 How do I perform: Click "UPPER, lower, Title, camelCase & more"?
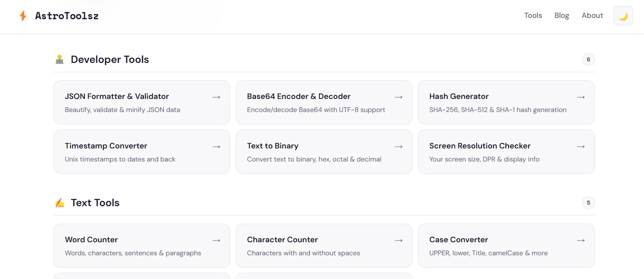pyautogui.click(x=489, y=253)
